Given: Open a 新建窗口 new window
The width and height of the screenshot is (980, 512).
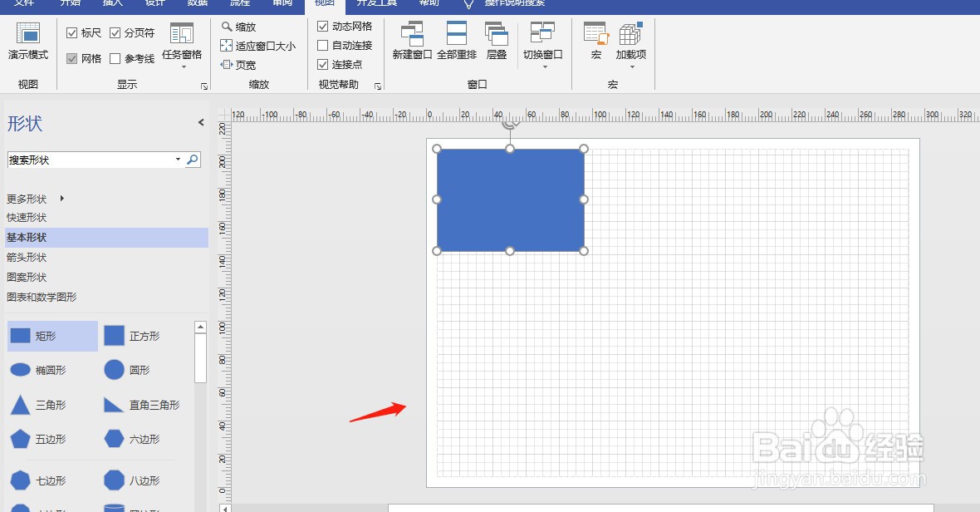Looking at the screenshot, I should [412, 42].
